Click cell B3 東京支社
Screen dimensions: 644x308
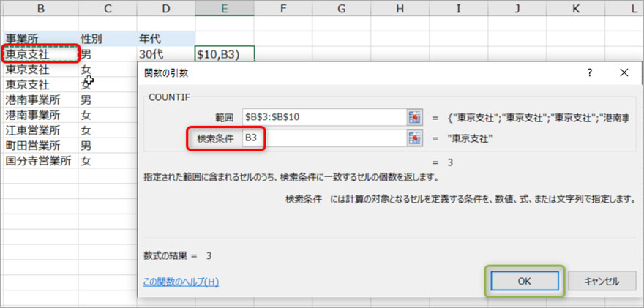[39, 54]
